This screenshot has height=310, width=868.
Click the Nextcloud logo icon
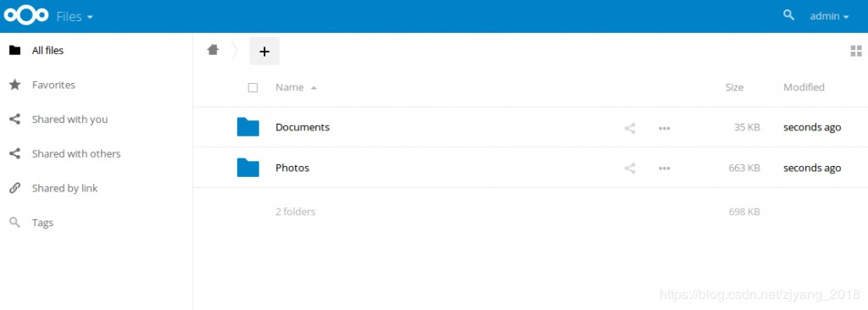click(26, 16)
